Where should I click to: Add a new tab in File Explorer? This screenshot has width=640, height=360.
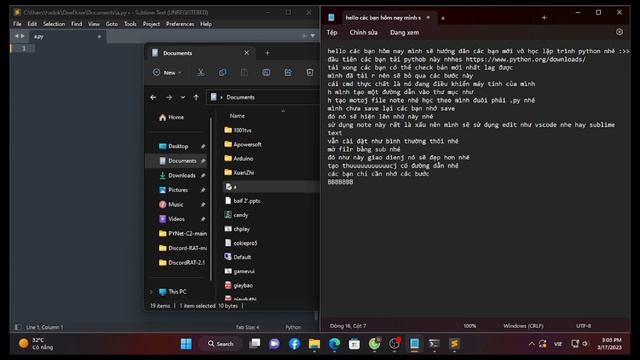[267, 53]
